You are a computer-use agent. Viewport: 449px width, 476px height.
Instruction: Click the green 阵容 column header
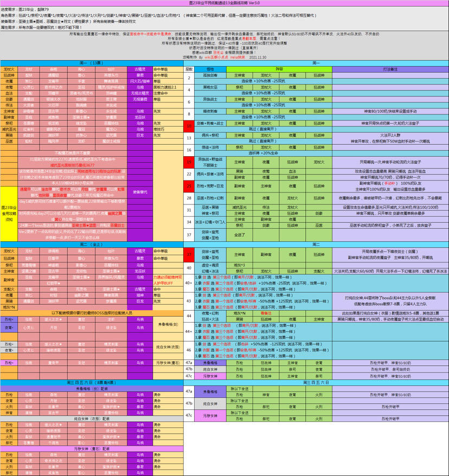(279, 69)
